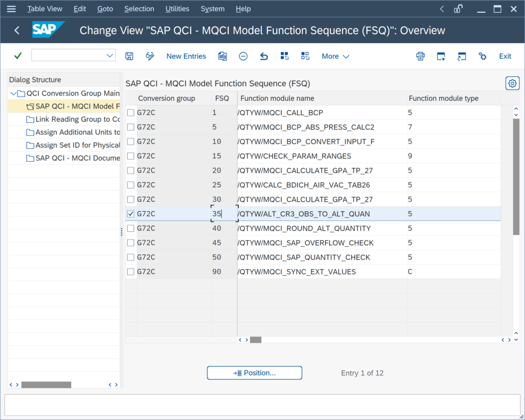
Task: Click the Exit button
Action: click(x=505, y=56)
